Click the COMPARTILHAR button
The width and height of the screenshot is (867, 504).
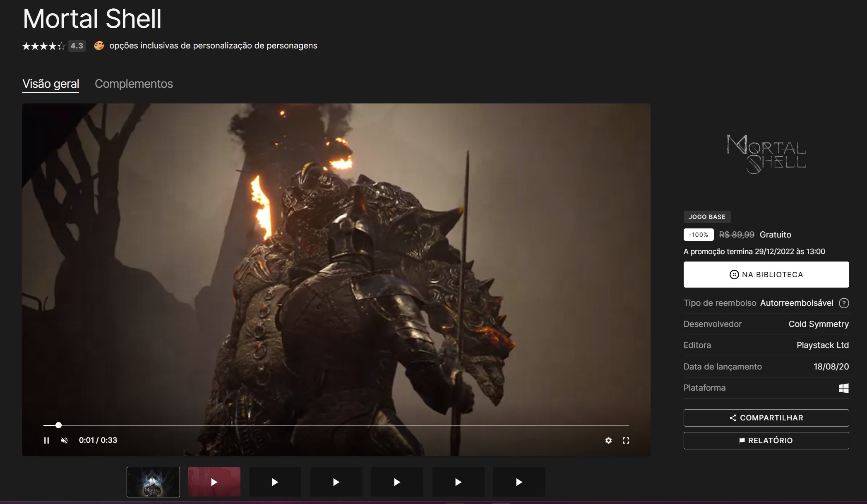click(766, 418)
